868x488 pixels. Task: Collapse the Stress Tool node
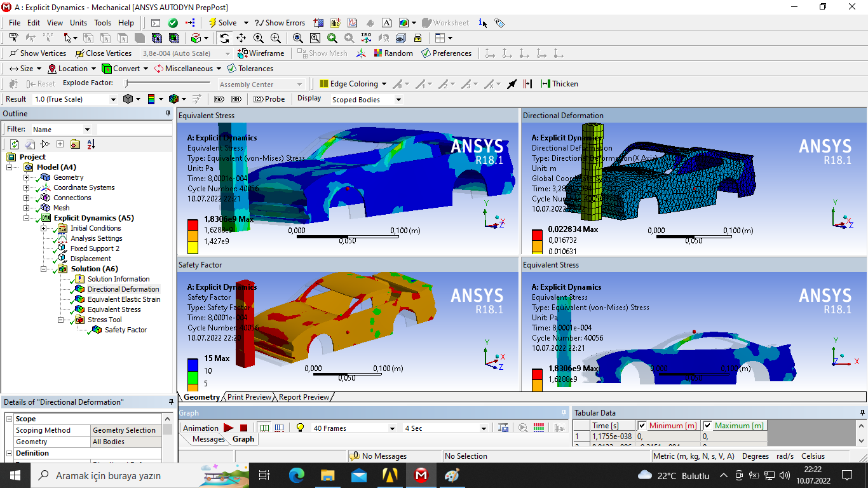tap(60, 320)
